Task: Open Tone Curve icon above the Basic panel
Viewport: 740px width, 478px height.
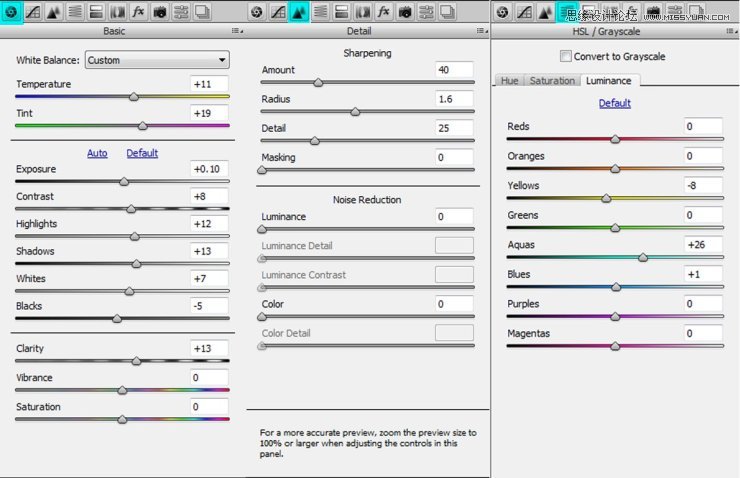Action: point(33,12)
